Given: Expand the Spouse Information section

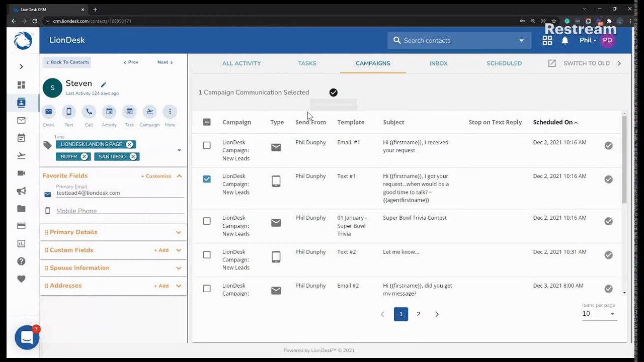Looking at the screenshot, I should coord(179,268).
